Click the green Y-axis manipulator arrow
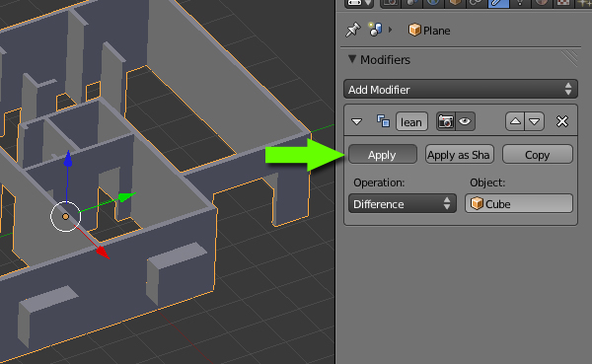 [126, 196]
